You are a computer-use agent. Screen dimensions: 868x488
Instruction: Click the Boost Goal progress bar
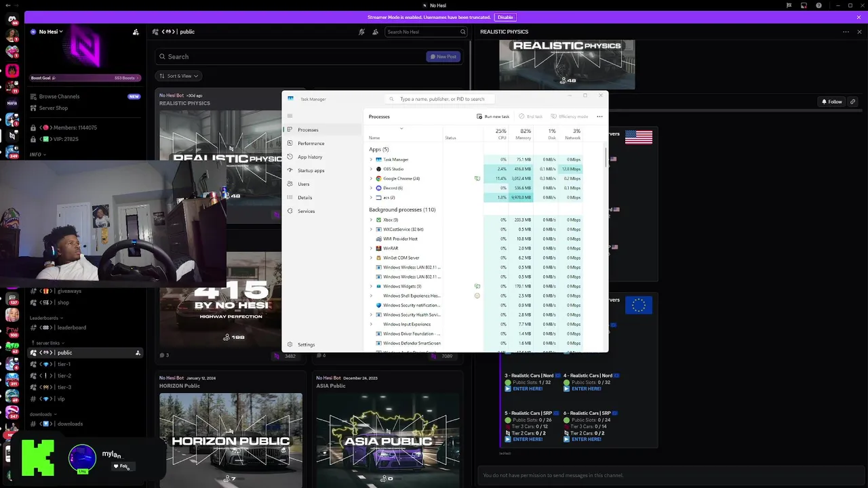[x=85, y=78]
